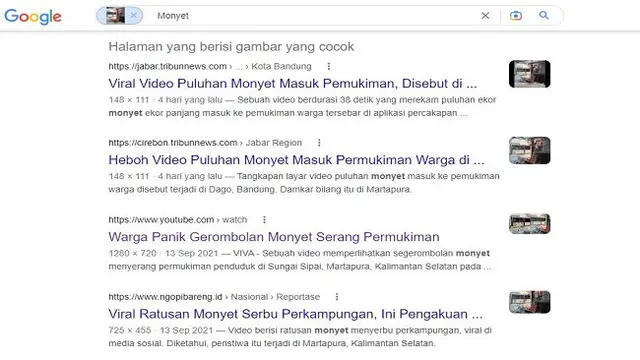Open "Heboh Video Puluhan Monyet Masuk Permukiman" result
The image size is (640, 360).
296,160
